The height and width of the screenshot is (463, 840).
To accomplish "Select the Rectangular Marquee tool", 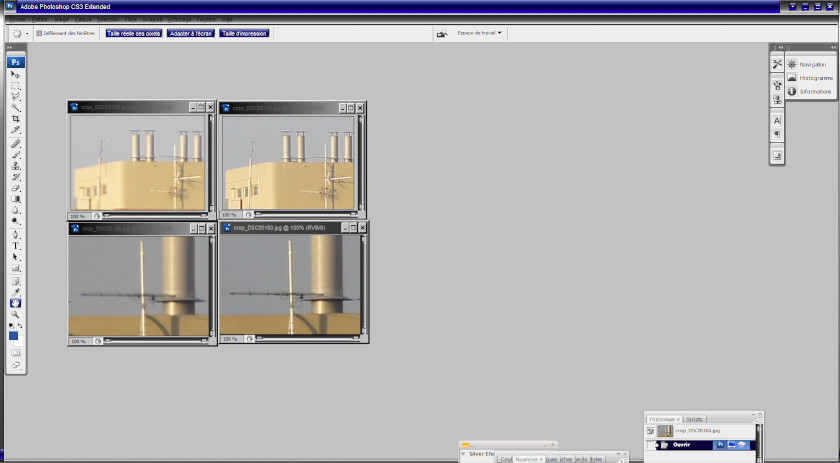I will (x=16, y=85).
